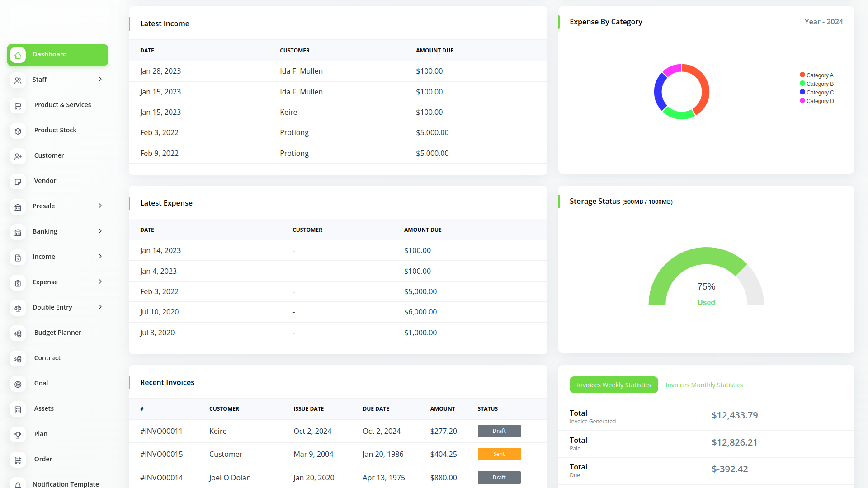Click the Vendor note icon
The width and height of the screenshot is (868, 488).
[x=18, y=182]
